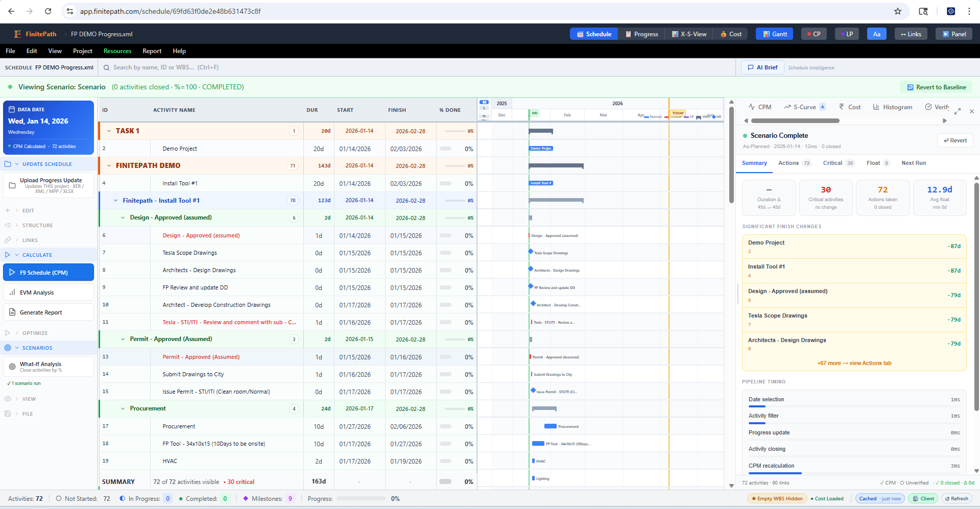The height and width of the screenshot is (509, 980).
Task: Click the save disk icon beside FILE
Action: pos(8,414)
